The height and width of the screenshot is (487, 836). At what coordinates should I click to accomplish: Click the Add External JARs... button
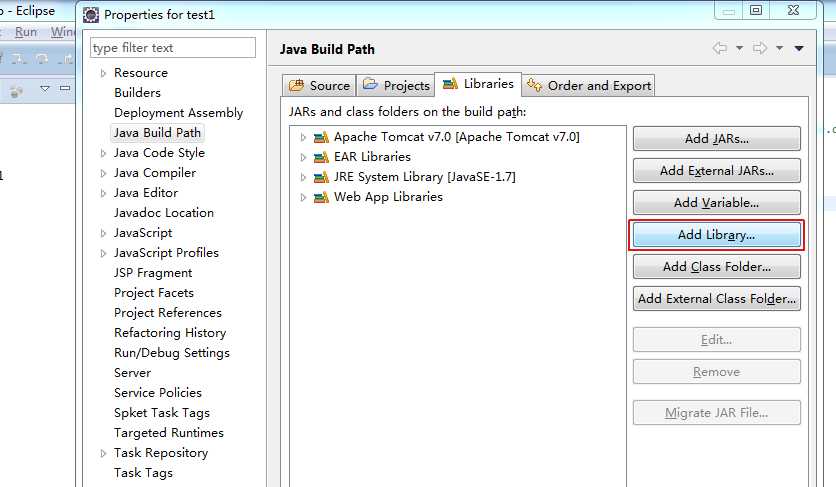(717, 171)
